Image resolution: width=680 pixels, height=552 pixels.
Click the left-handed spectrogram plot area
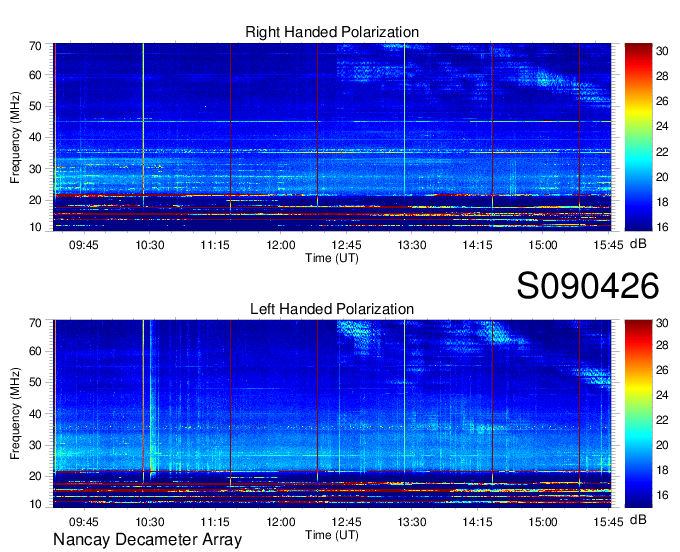pyautogui.click(x=332, y=414)
